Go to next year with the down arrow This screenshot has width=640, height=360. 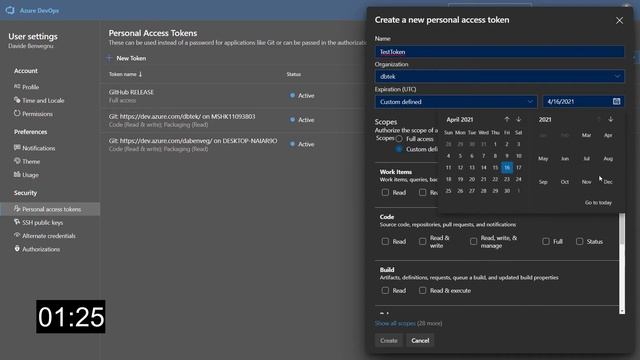[611, 119]
